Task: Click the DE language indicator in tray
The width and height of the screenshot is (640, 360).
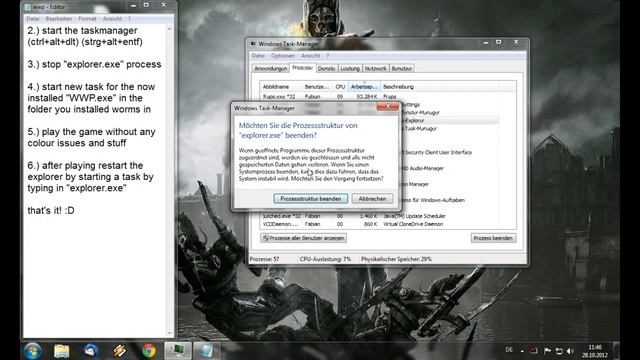Action: click(x=509, y=350)
